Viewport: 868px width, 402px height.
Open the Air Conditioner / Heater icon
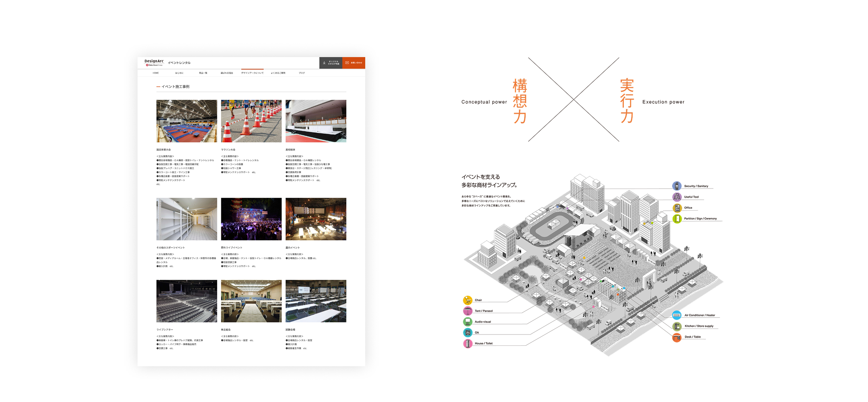677,315
